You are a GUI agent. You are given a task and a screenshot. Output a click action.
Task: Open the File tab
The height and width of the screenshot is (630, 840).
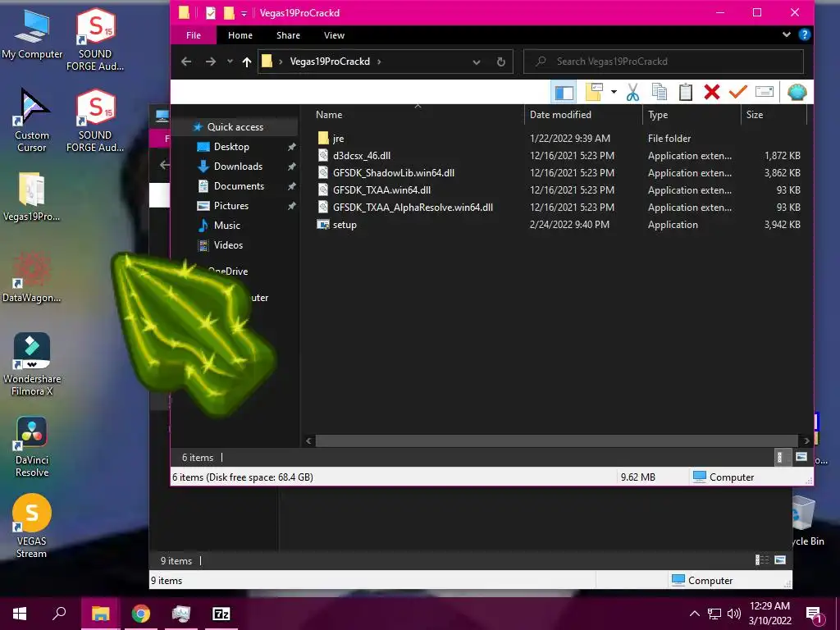click(194, 35)
